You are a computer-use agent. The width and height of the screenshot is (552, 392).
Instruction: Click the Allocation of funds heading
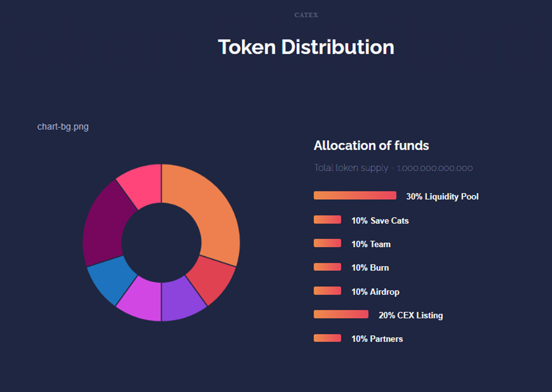pyautogui.click(x=371, y=146)
